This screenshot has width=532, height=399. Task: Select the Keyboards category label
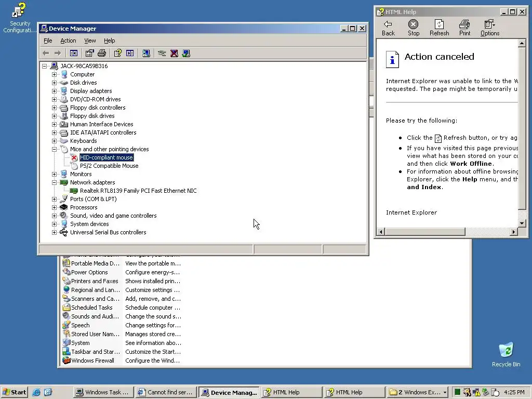point(84,141)
